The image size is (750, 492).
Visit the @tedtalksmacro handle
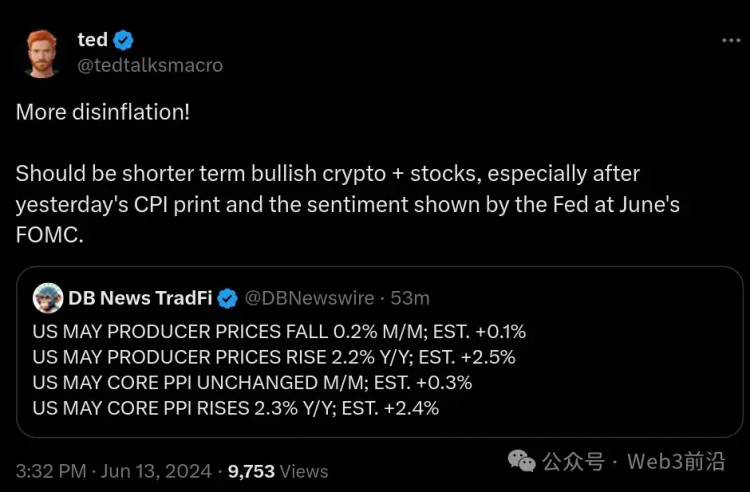tap(150, 66)
